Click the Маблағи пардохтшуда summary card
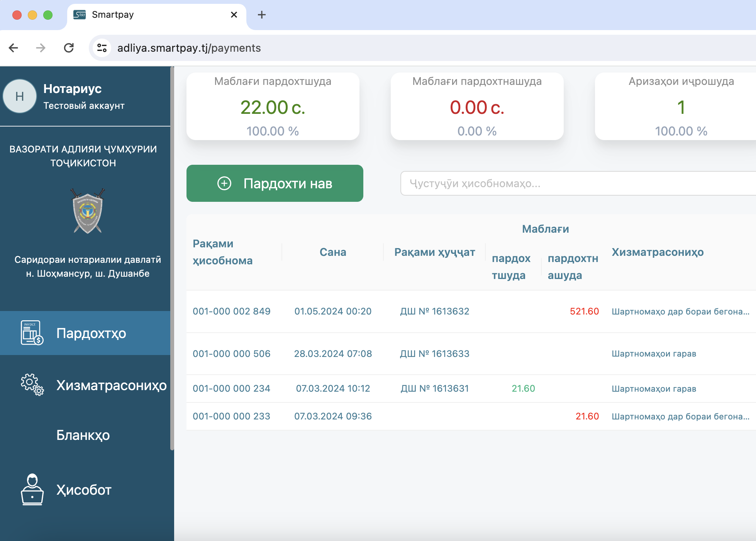Screen dimensions: 756x541 (x=273, y=106)
